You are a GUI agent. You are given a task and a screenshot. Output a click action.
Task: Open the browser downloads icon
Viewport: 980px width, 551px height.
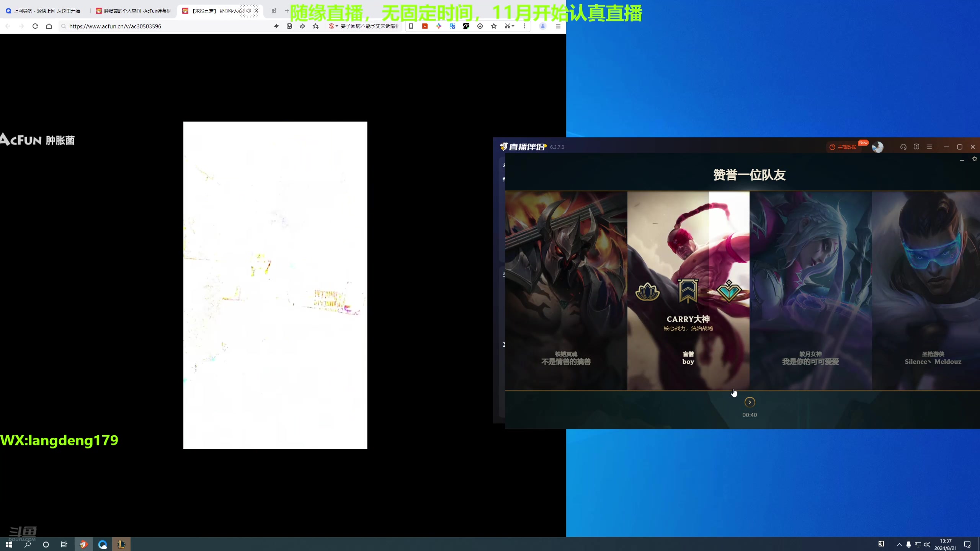(x=480, y=26)
